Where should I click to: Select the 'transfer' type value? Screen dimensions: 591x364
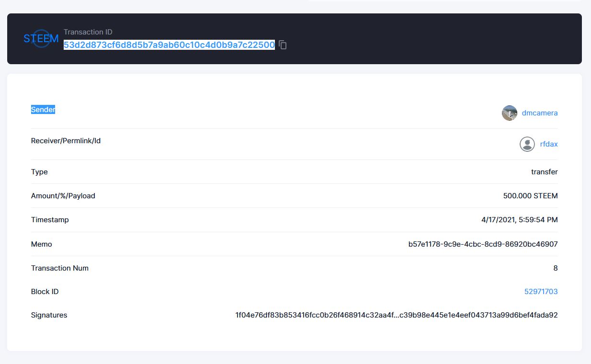(545, 172)
